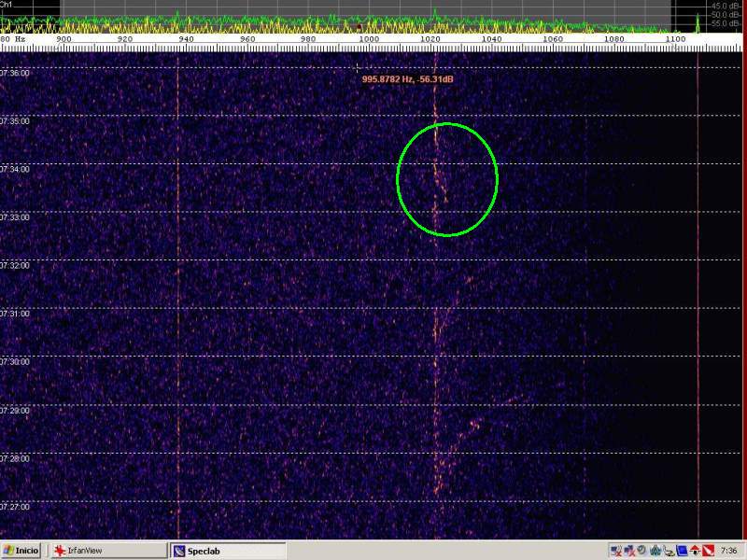Click the first disconnected network tray icon
The image size is (747, 560).
pos(616,551)
